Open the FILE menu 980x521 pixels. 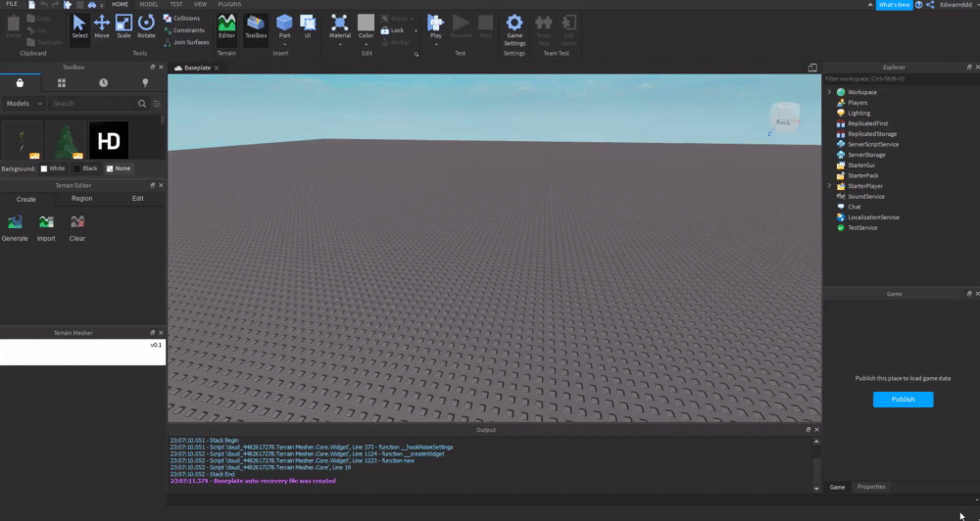click(12, 4)
